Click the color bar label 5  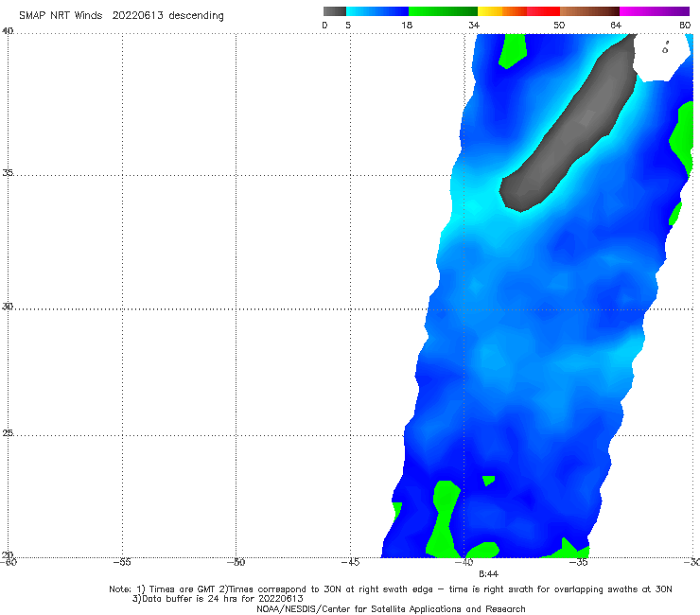348,26
